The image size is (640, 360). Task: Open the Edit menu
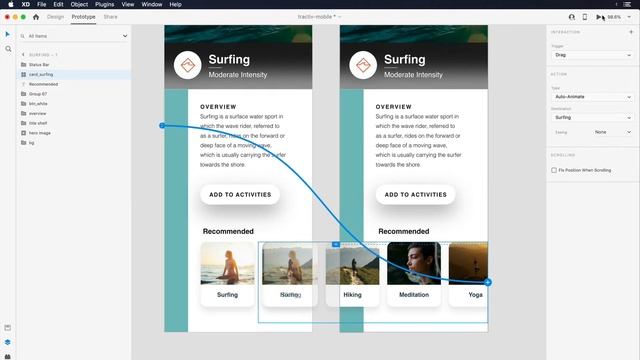pyautogui.click(x=58, y=4)
